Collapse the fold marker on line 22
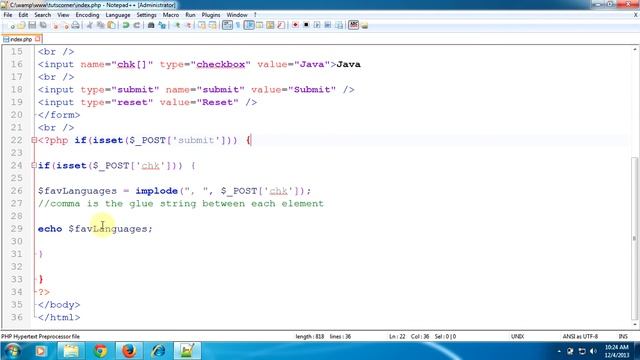Screen dimensions: 640x360 click(x=34, y=140)
